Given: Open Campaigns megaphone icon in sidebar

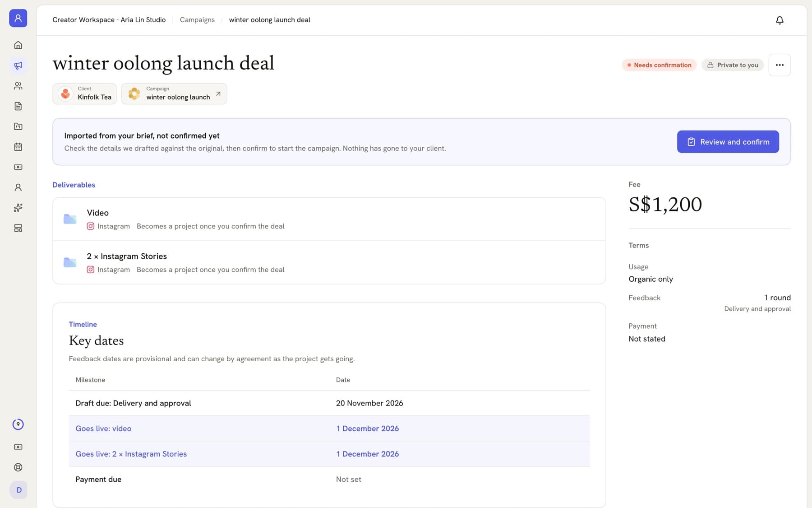Looking at the screenshot, I should pyautogui.click(x=18, y=65).
